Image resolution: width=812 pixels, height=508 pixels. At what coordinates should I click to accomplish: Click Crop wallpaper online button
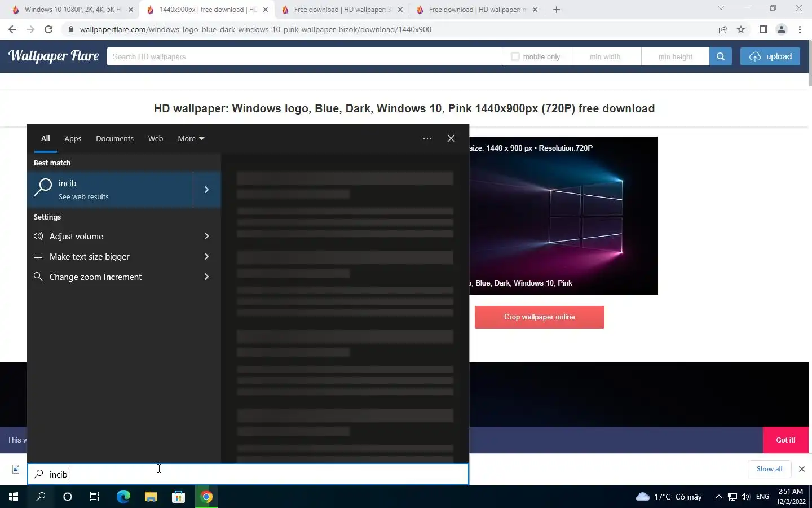click(540, 317)
